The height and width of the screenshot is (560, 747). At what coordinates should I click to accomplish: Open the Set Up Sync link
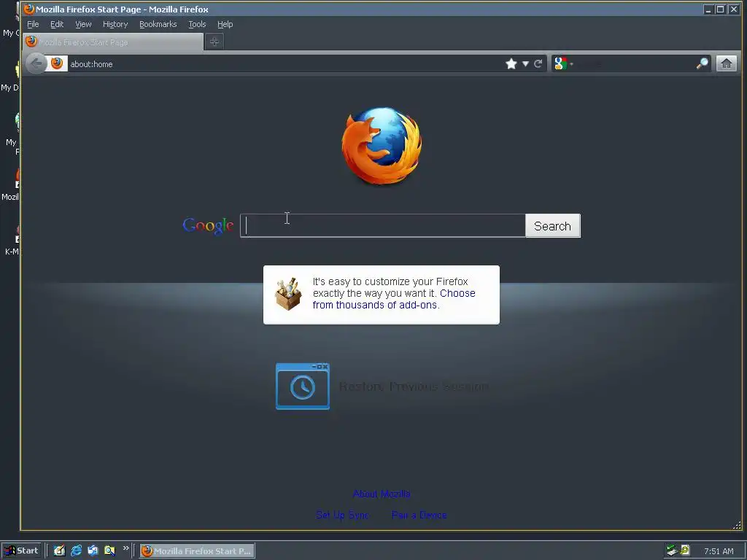pos(343,515)
